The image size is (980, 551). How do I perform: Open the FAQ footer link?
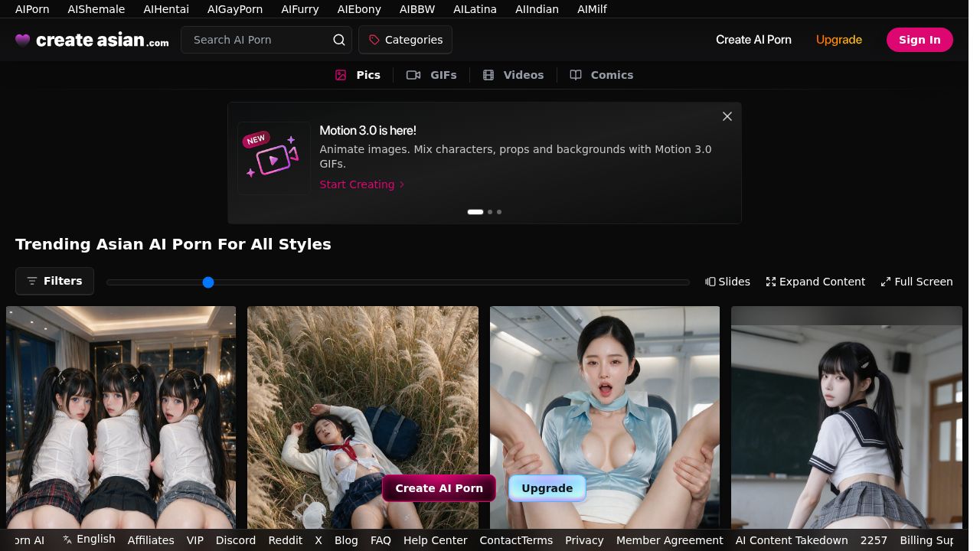click(381, 540)
